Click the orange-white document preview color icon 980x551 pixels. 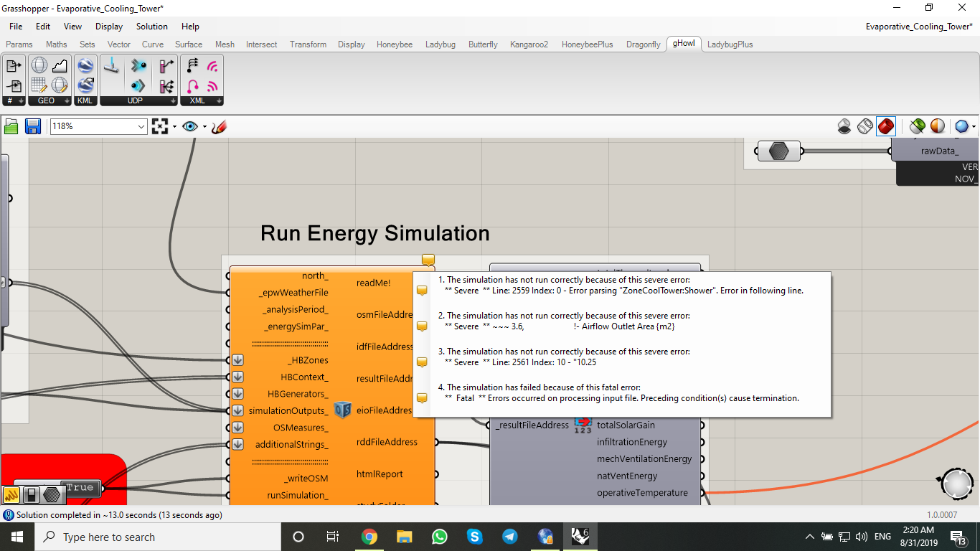[938, 127]
